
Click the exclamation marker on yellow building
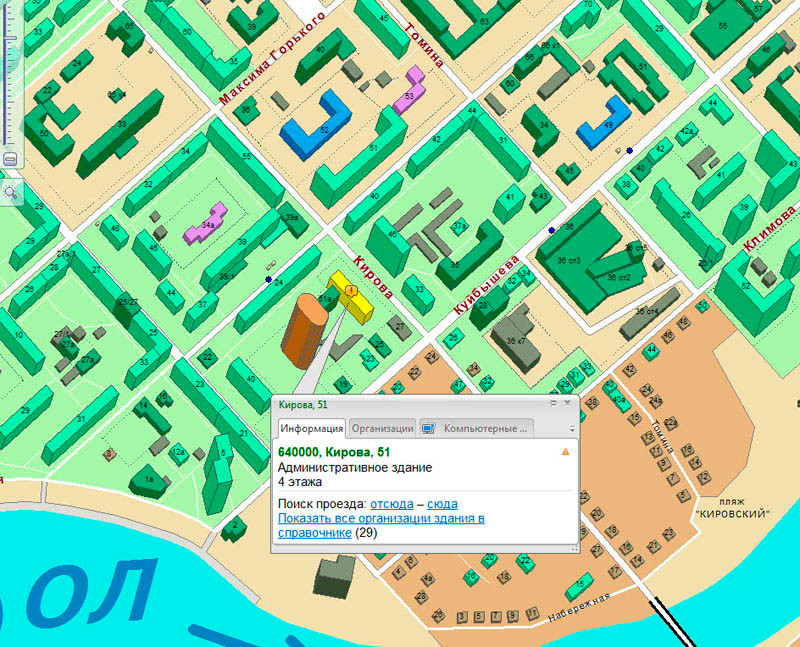[x=351, y=291]
